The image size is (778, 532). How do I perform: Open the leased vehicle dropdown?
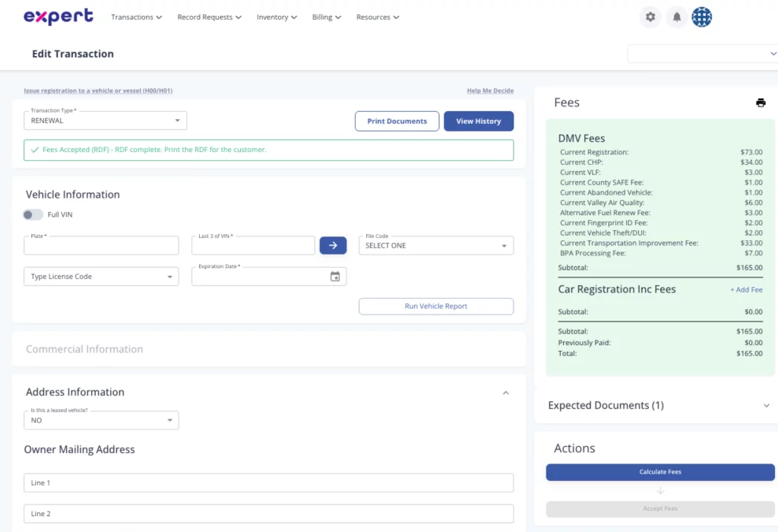[x=101, y=420]
